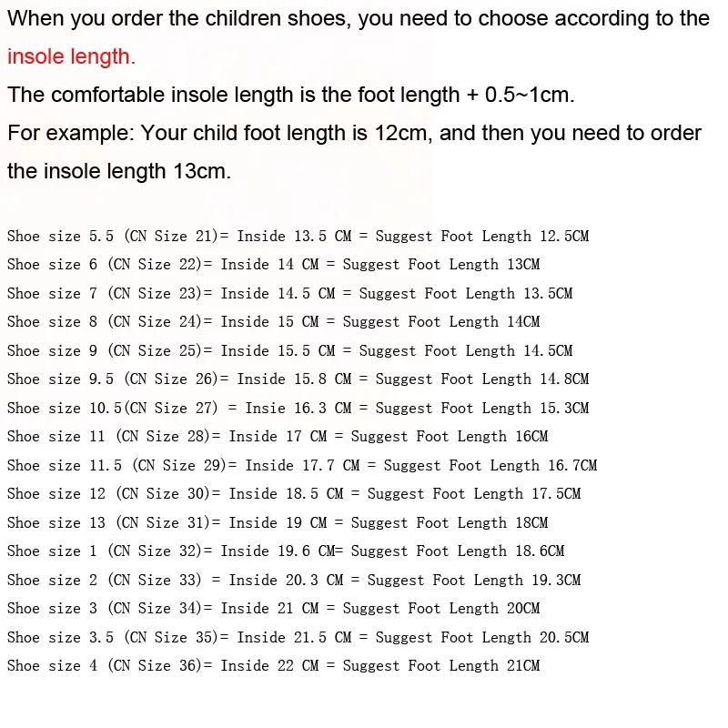Click the Shoe size 11 (CN Size 28) row

point(278,437)
